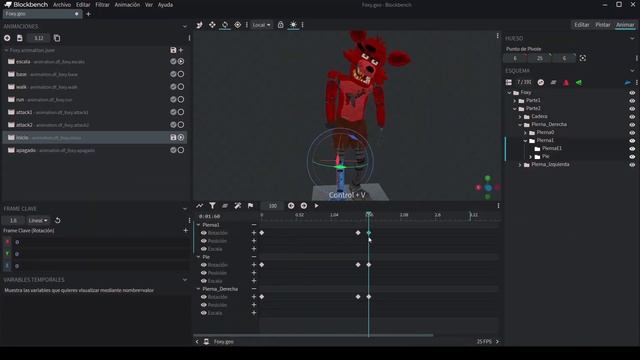
Task: Switch to the Pintar mode tab
Action: [602, 25]
